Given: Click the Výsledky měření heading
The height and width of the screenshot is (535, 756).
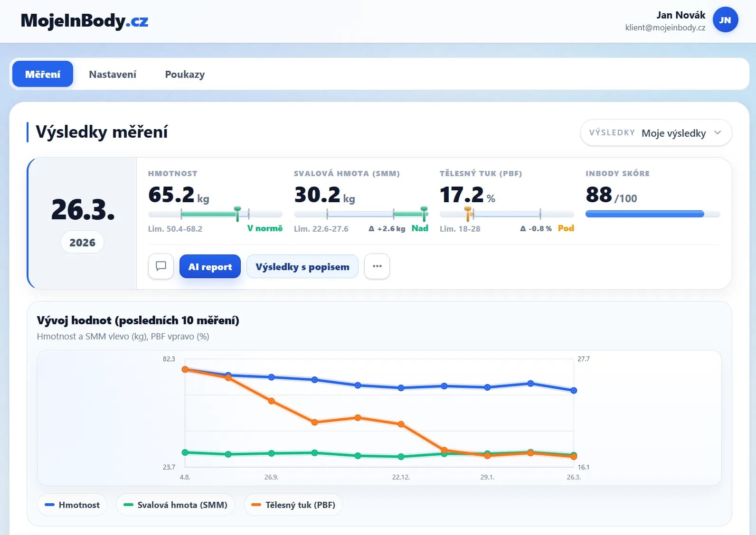Looking at the screenshot, I should (x=102, y=132).
